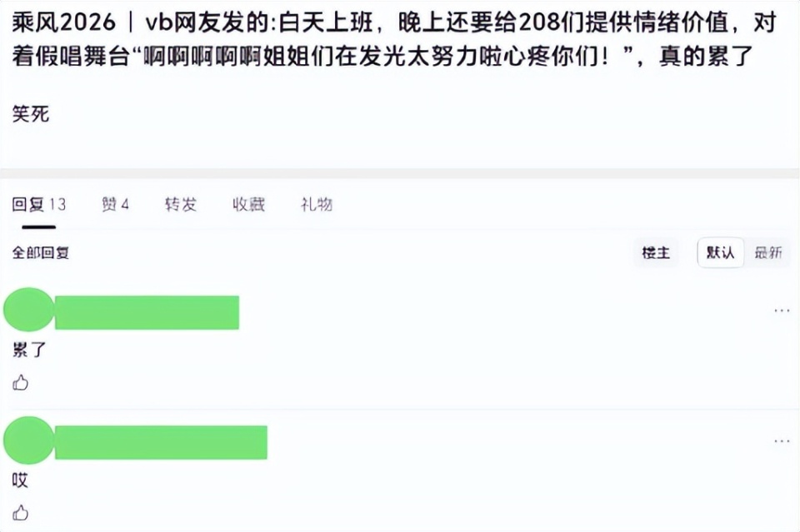800x532 pixels.
Task: Click the comment text "哎"
Action: (x=18, y=480)
